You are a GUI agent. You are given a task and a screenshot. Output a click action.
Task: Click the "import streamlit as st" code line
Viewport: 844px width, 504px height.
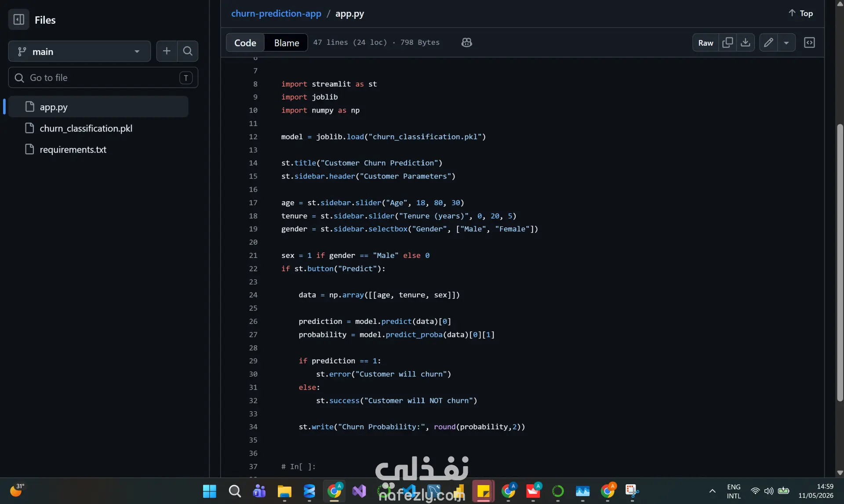(x=329, y=84)
